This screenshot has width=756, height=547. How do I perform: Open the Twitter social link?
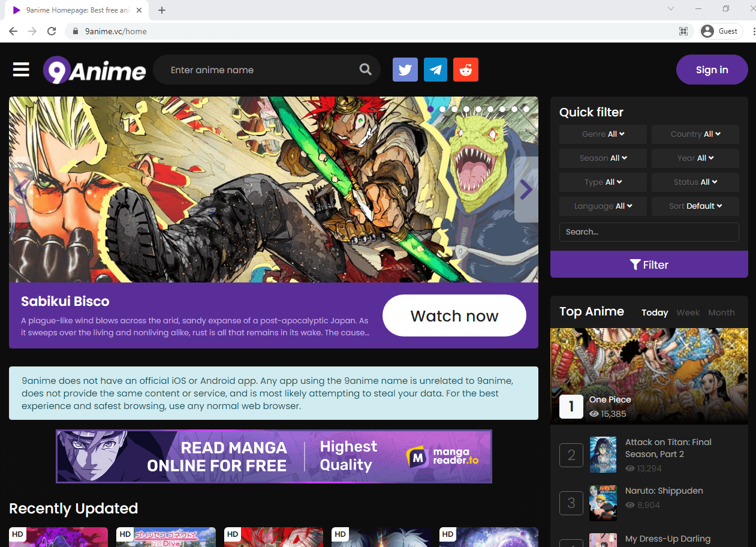pos(405,70)
